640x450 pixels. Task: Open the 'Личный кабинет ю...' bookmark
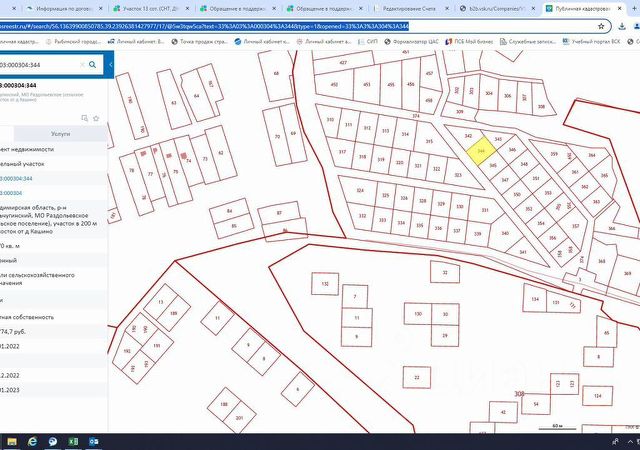pos(262,41)
